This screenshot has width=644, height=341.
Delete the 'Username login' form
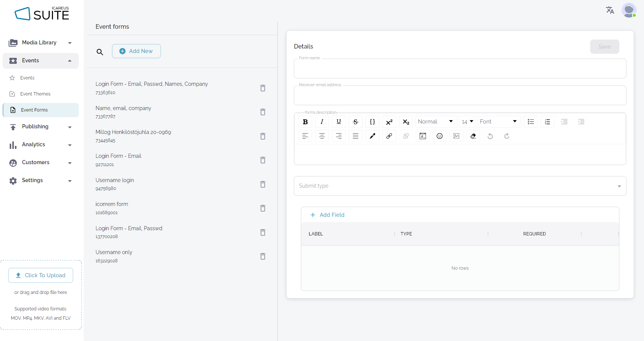[263, 184]
